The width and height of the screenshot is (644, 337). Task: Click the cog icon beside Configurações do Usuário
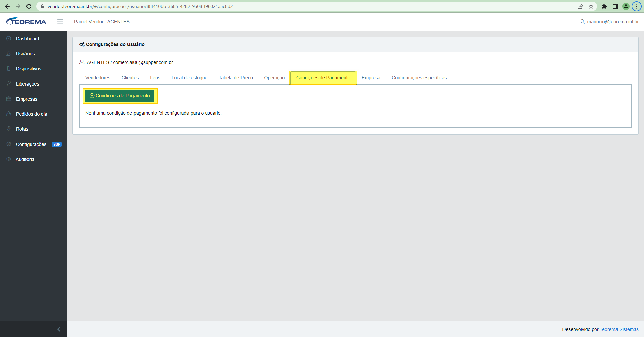pyautogui.click(x=82, y=44)
